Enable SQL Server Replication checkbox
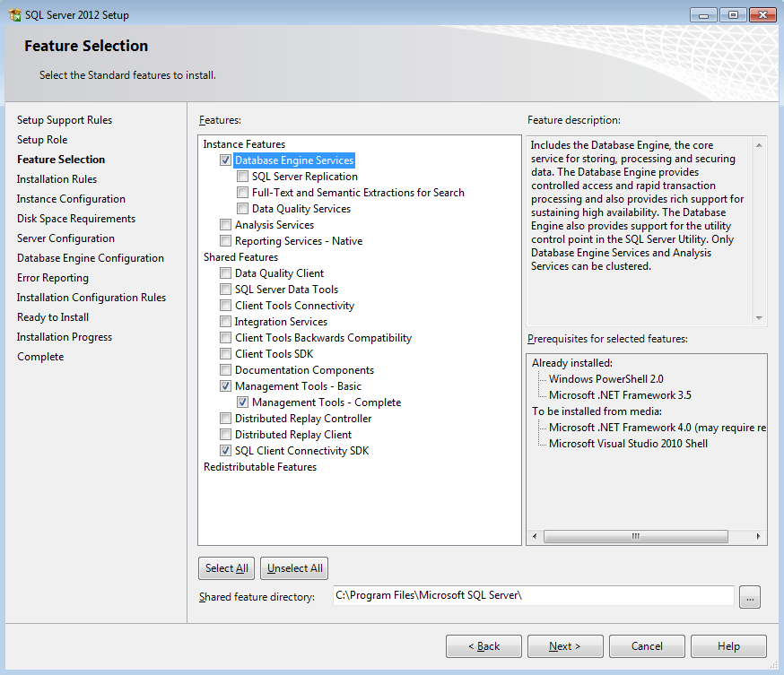The width and height of the screenshot is (784, 675). point(242,177)
